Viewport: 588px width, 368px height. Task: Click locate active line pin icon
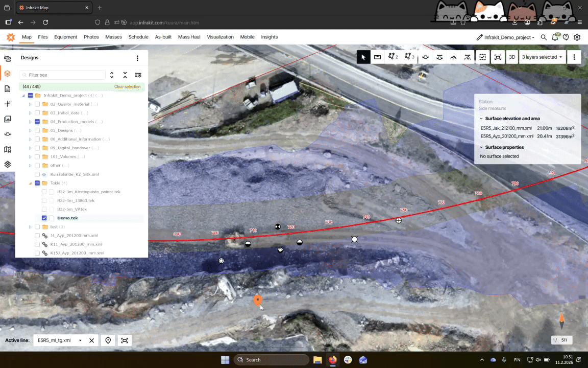(108, 340)
